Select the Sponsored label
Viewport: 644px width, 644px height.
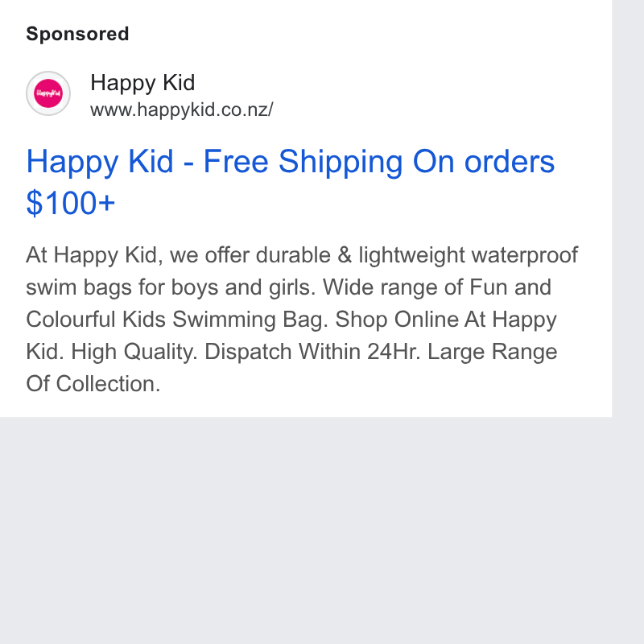pos(77,34)
